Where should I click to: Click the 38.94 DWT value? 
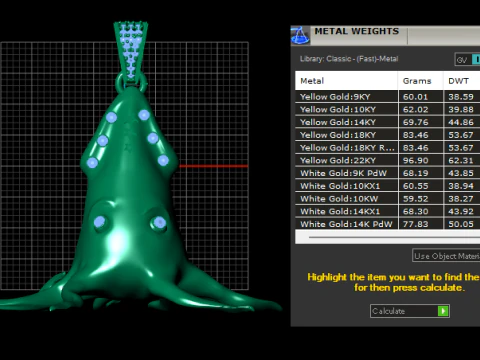[461, 186]
